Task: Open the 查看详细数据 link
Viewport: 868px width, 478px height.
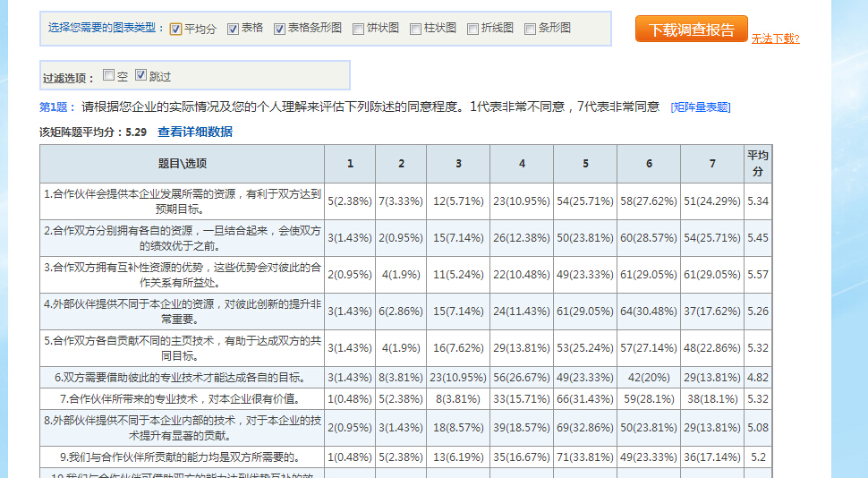Action: (195, 132)
